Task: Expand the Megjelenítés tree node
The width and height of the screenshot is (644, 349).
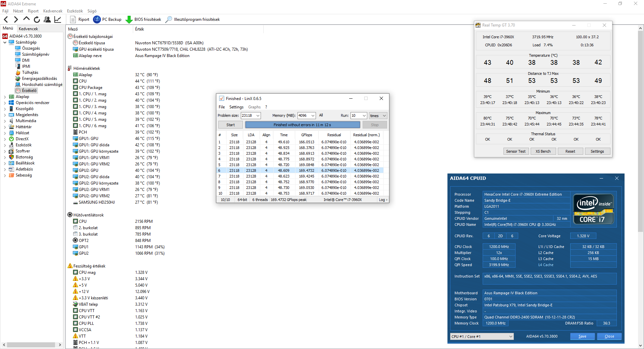Action: pos(5,115)
